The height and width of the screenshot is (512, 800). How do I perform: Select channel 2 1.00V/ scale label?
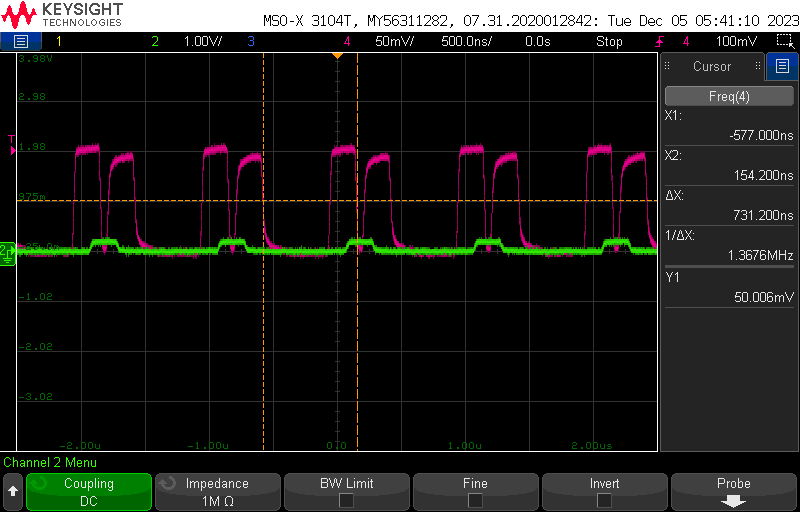coord(205,41)
